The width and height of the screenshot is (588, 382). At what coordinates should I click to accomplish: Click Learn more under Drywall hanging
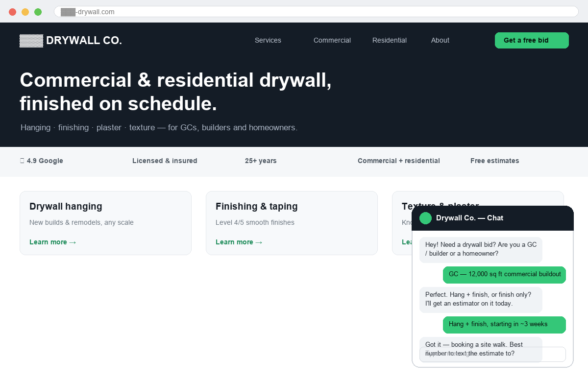point(53,242)
